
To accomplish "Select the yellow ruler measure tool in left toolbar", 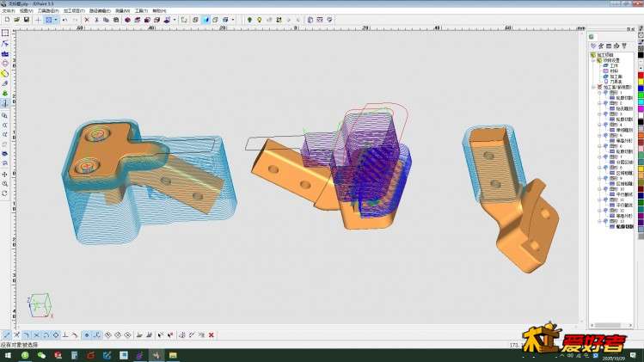I will click(5, 74).
